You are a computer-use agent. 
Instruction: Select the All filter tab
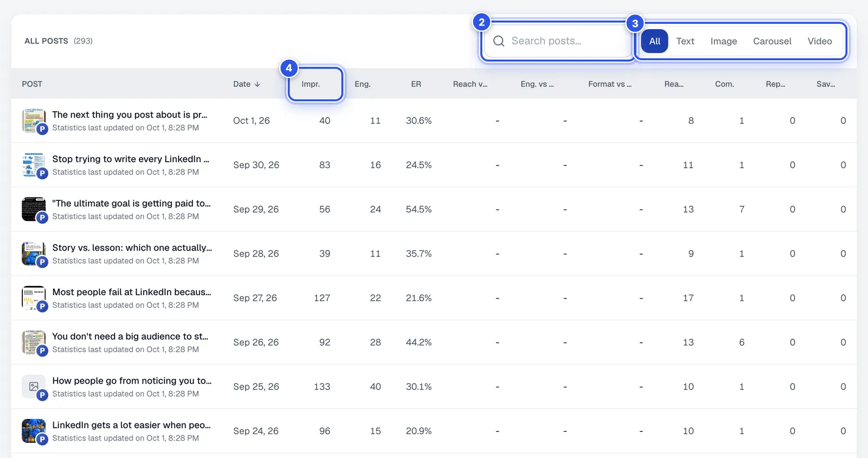655,41
